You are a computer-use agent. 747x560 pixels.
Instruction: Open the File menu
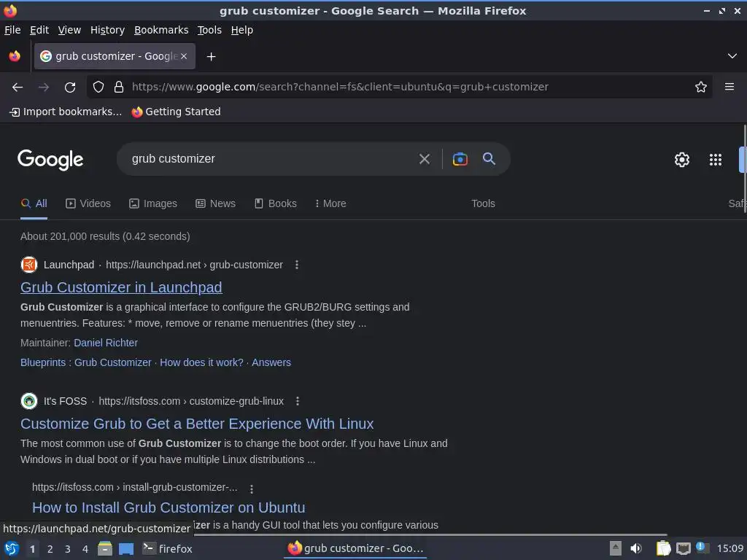(x=12, y=30)
